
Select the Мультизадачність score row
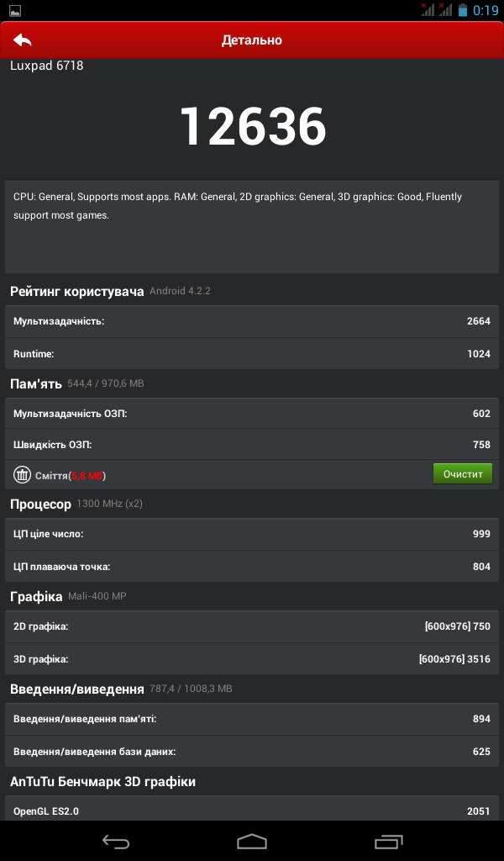[252, 321]
